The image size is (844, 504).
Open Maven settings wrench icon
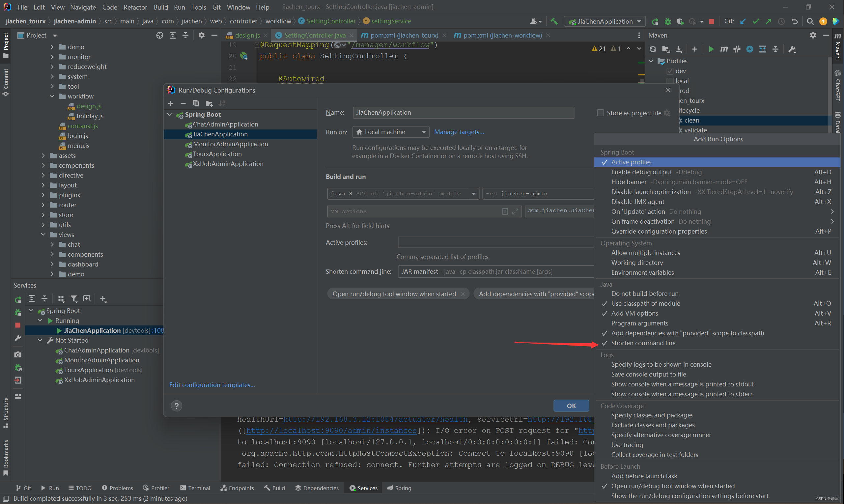click(791, 49)
